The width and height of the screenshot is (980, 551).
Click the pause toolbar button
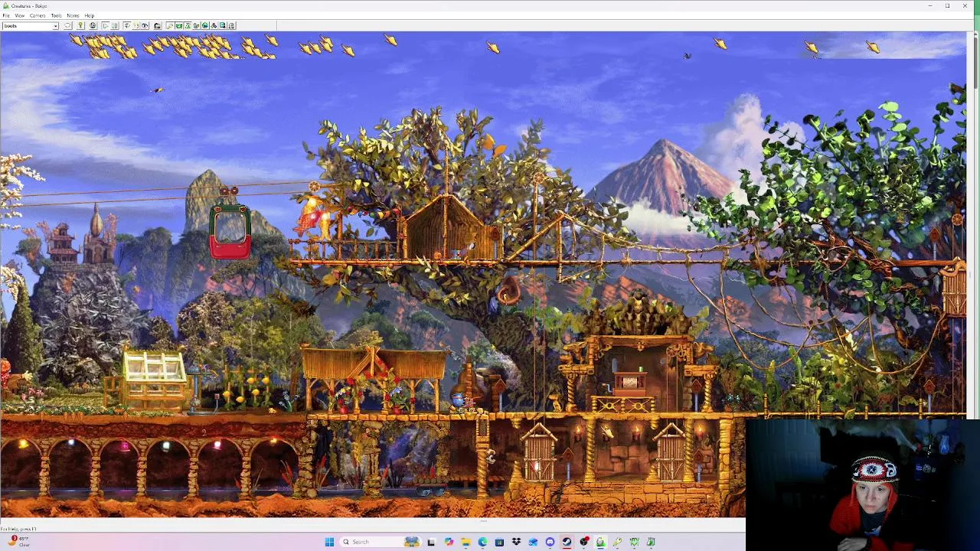[x=114, y=26]
